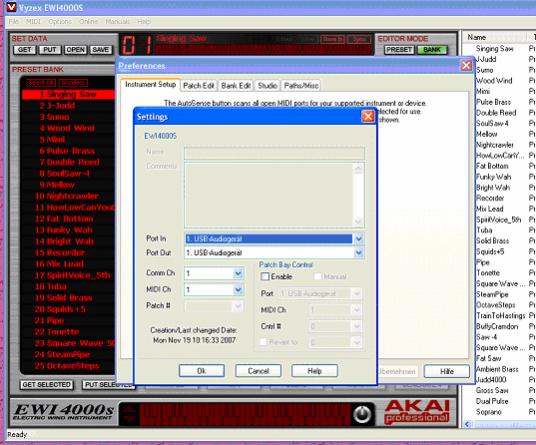The width and height of the screenshot is (536, 445).
Task: Select preset 2 J-Judd
Action: 68,106
